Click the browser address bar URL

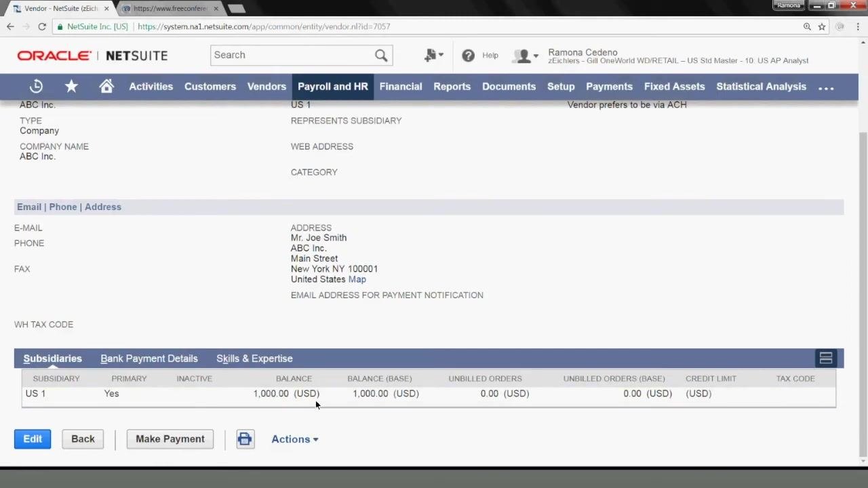coord(264,26)
